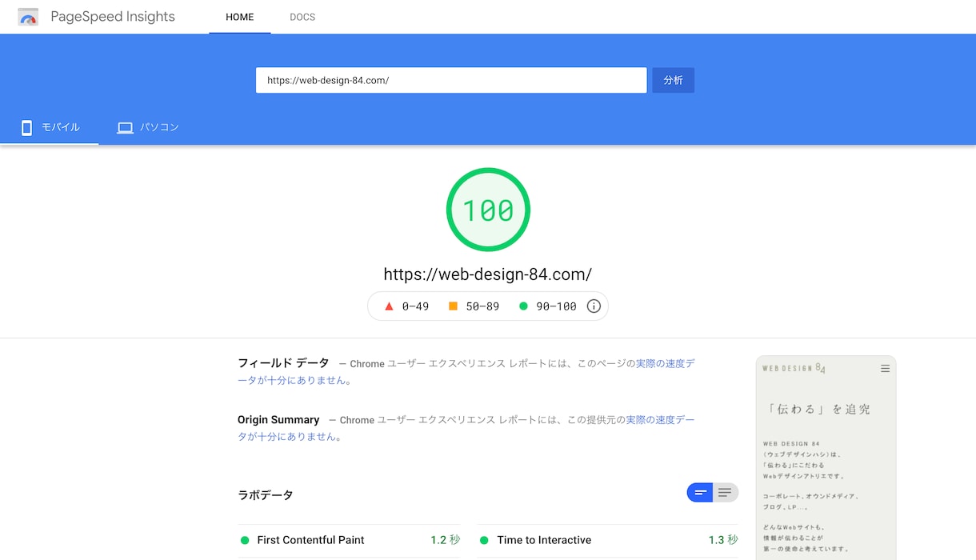This screenshot has height=560, width=976.
Task: Click the 分析 analyze button
Action: pos(674,80)
